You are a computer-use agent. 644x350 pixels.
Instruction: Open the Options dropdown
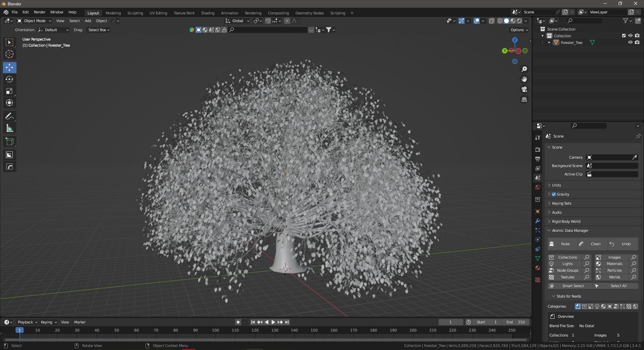[519, 30]
